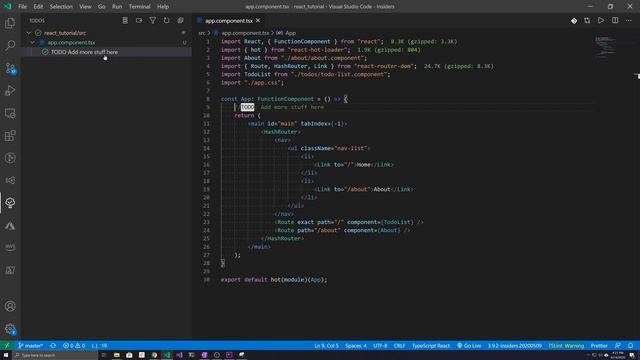Change language mode TypeScript React
The image size is (640, 360).
pyautogui.click(x=431, y=346)
